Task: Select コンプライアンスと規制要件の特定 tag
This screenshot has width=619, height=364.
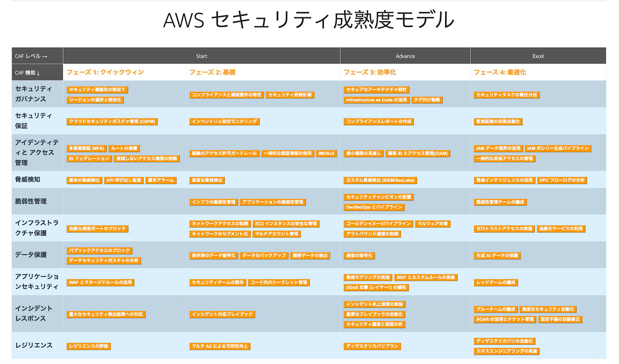Action: 227,95
